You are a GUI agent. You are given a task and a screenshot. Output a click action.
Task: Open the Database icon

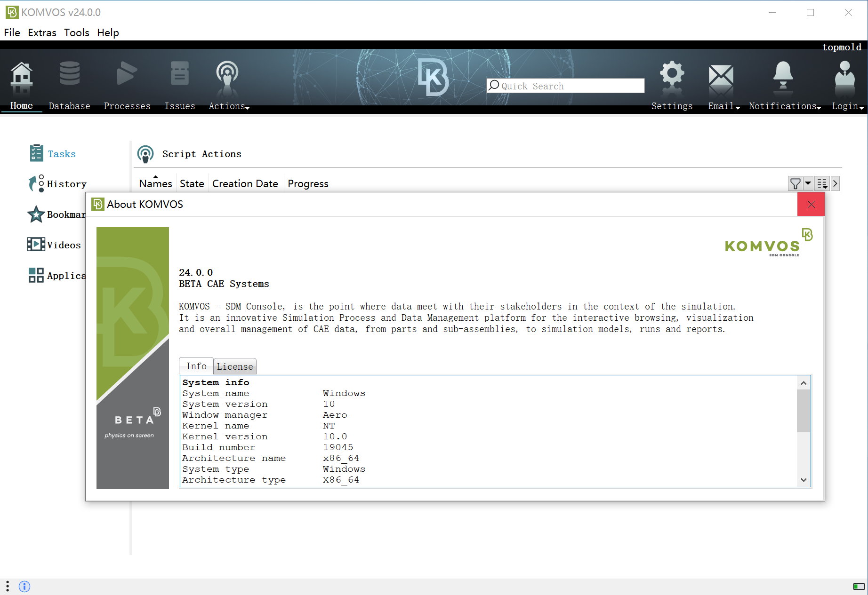coord(69,73)
